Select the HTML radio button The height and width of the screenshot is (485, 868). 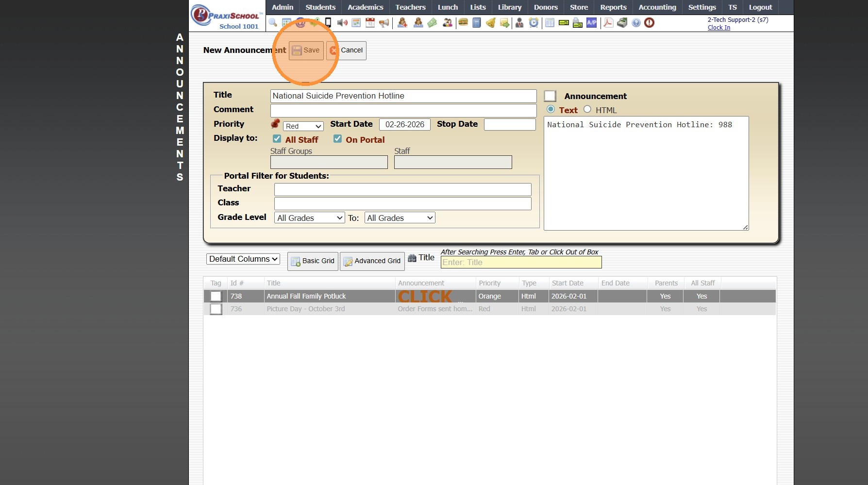pos(587,109)
